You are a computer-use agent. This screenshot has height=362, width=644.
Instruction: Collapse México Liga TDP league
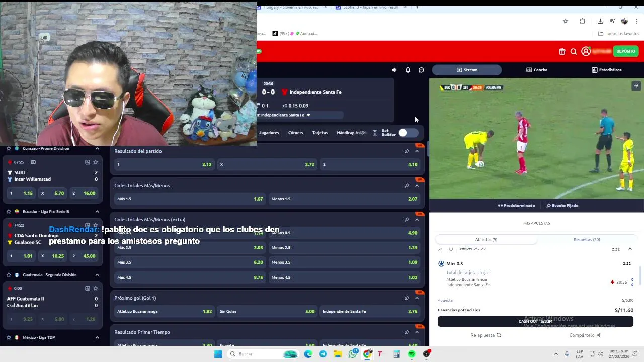tap(97, 337)
